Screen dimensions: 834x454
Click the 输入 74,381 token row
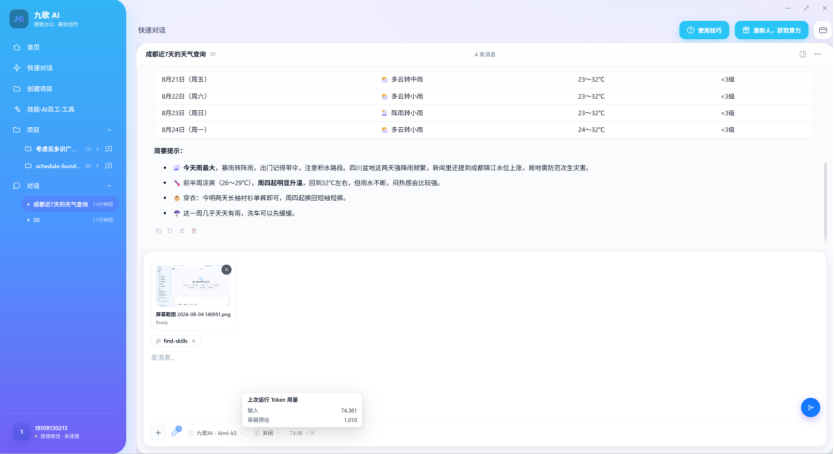[302, 410]
